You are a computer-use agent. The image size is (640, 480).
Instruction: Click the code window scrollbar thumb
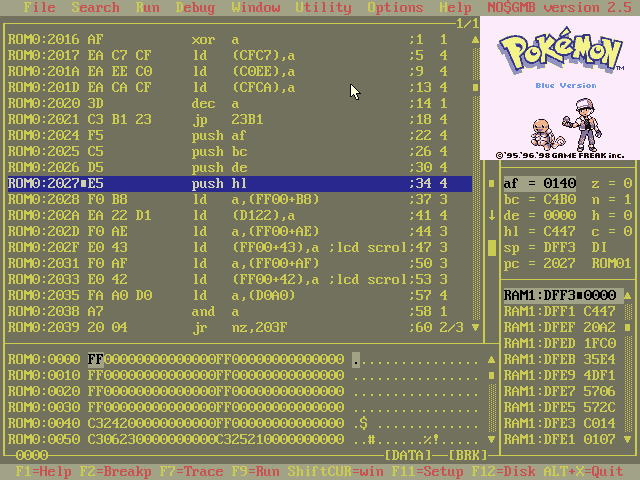tap(476, 87)
